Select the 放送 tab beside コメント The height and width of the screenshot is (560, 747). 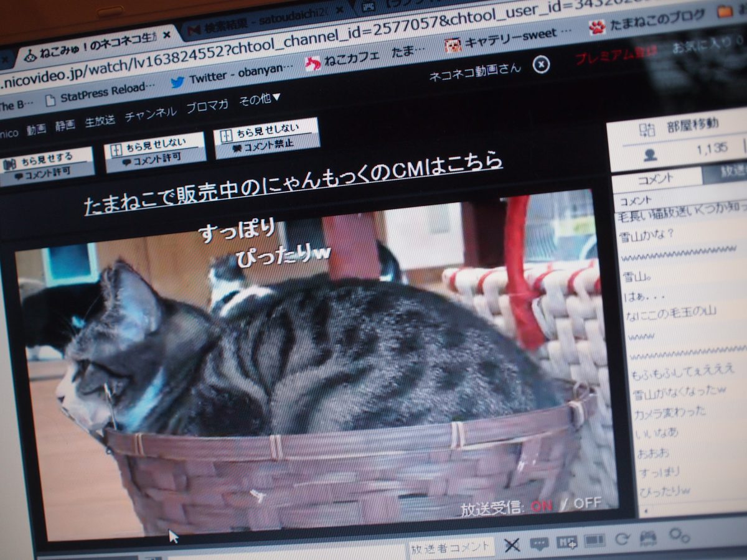(x=725, y=173)
